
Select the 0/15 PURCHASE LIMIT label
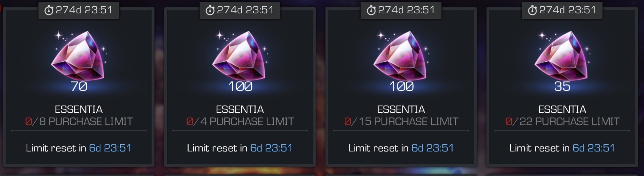(401, 122)
